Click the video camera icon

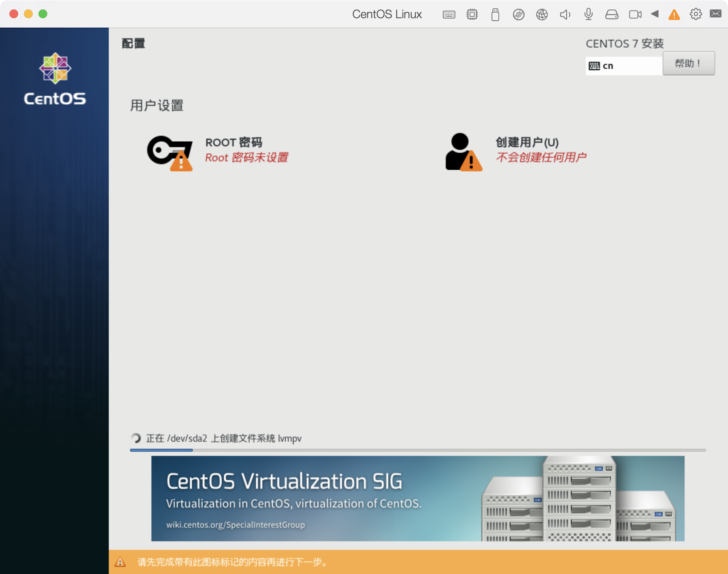coord(635,14)
